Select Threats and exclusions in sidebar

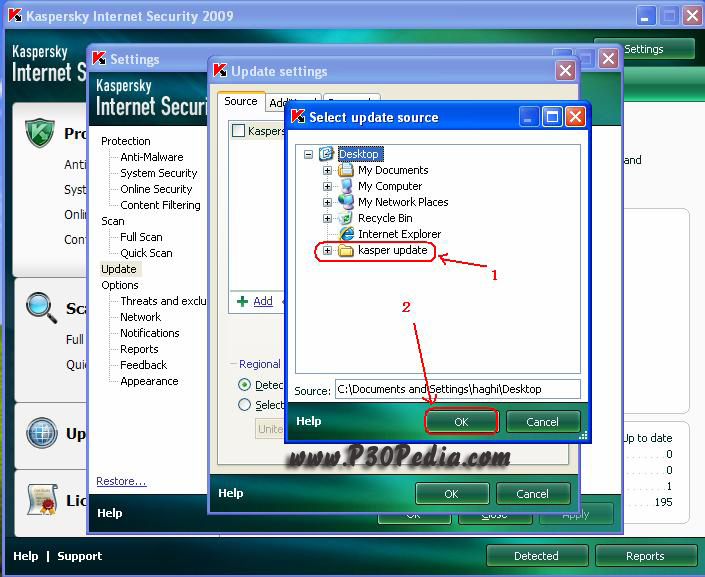[x=163, y=301]
